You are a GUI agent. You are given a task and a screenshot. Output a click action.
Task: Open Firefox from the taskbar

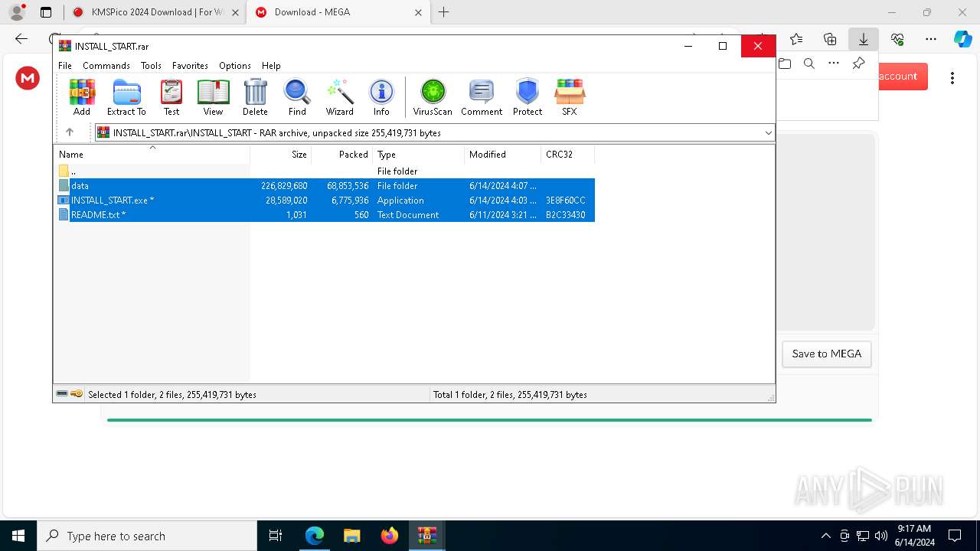[x=390, y=536]
